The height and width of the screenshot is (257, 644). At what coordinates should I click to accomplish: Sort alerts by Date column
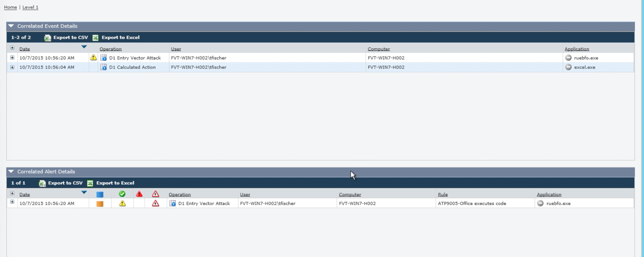[25, 195]
